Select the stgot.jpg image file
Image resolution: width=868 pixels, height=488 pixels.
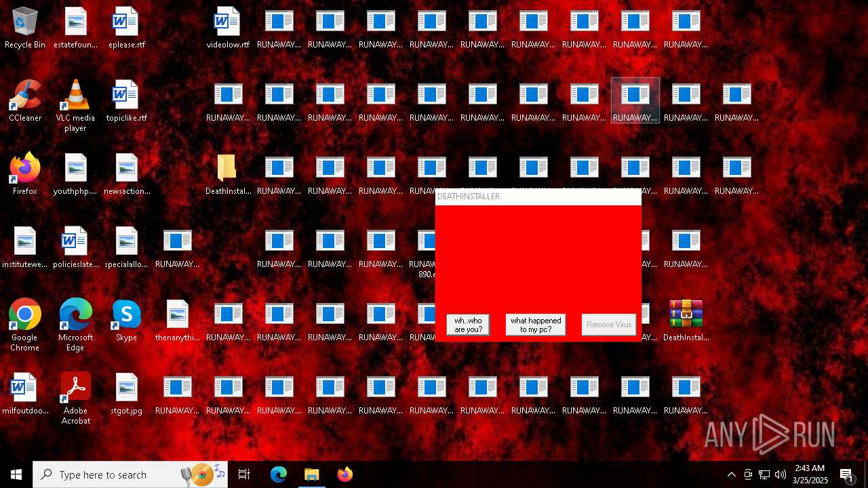126,394
